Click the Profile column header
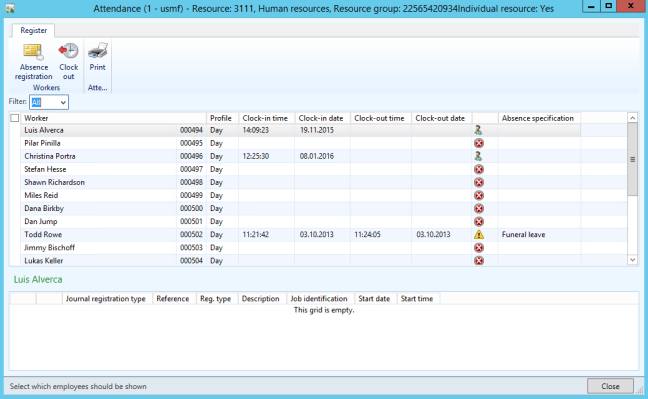This screenshot has width=648, height=399. coord(222,118)
